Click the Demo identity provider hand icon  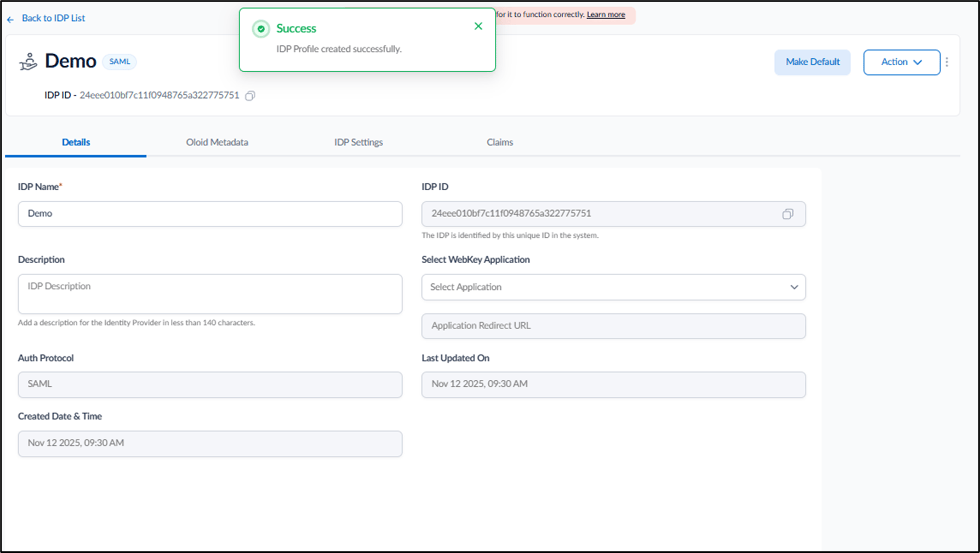(28, 62)
